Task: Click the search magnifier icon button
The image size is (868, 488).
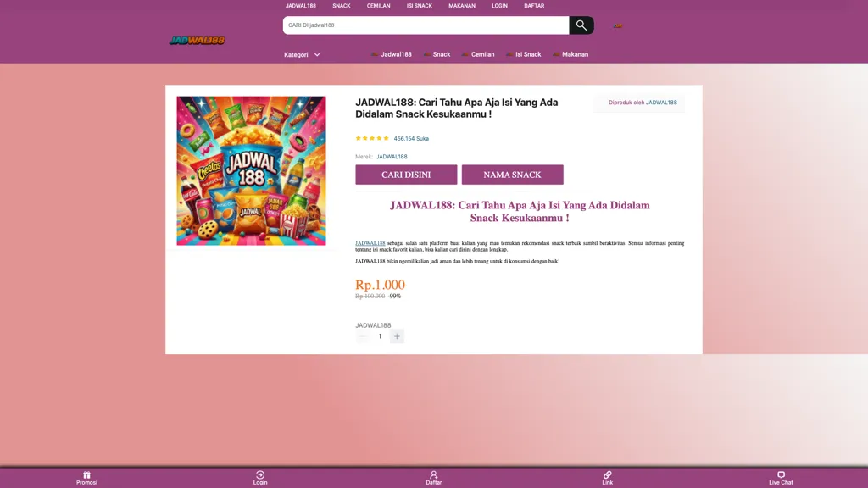Action: pos(581,25)
